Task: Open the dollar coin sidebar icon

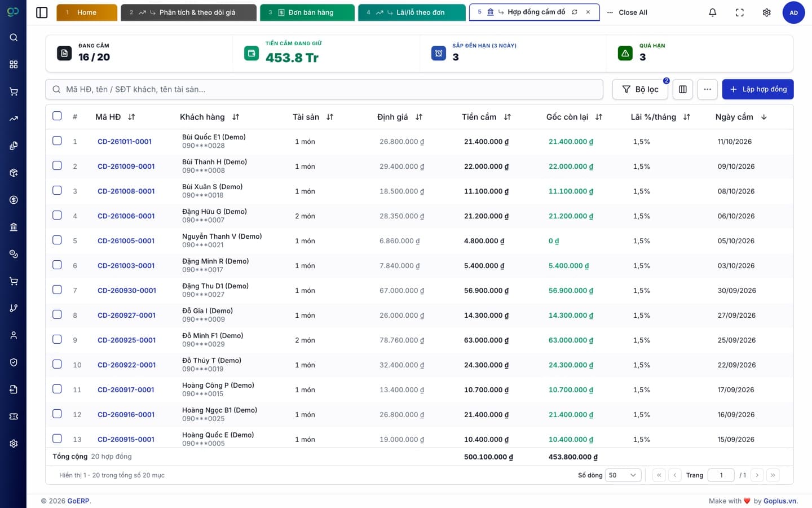Action: coord(14,200)
